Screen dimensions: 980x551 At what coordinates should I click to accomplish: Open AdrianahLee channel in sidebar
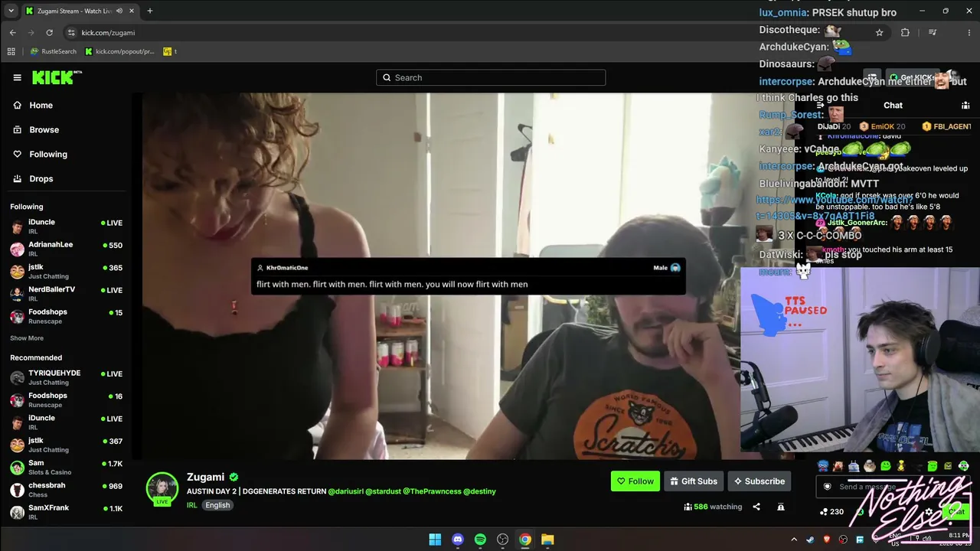click(66, 249)
